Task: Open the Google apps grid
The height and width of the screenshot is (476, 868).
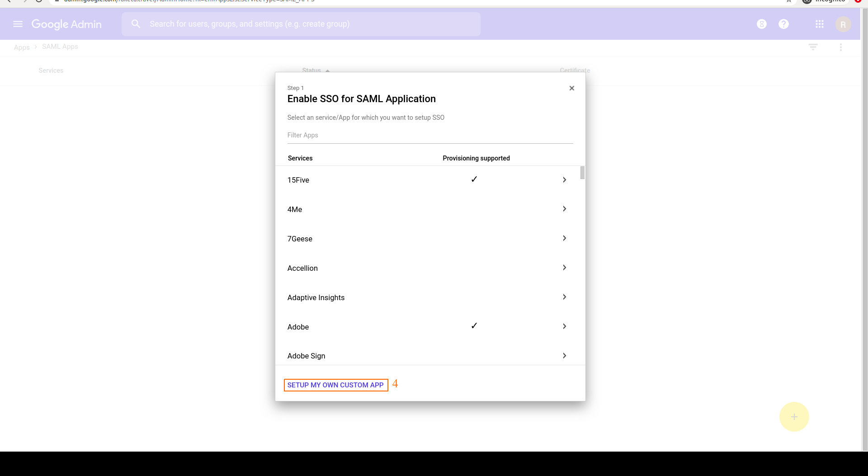Action: [820, 24]
